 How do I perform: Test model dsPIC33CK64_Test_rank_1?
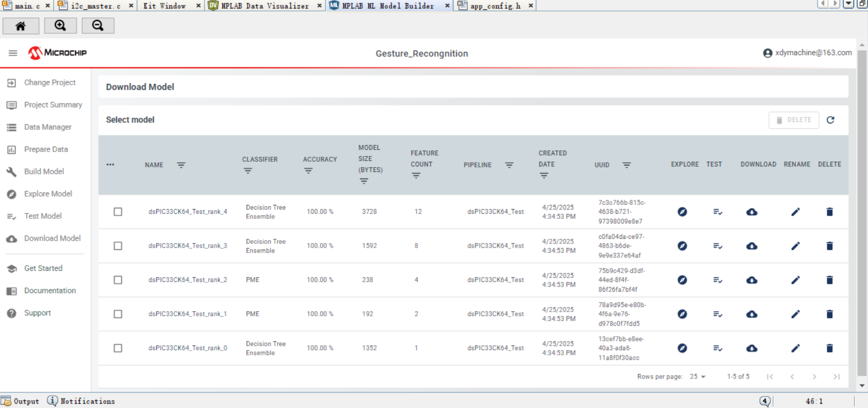click(x=718, y=314)
